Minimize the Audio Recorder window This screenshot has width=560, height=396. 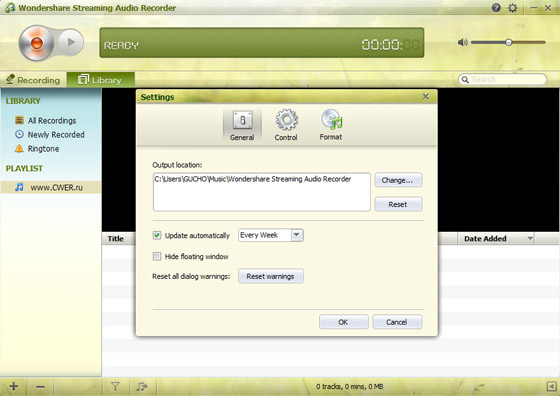click(x=534, y=7)
